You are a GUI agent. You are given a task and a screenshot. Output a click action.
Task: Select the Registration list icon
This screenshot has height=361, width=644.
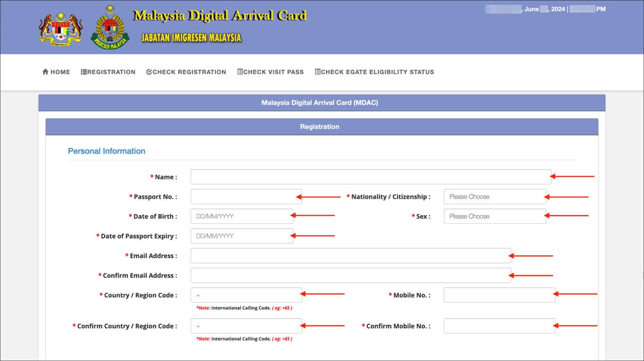click(x=83, y=72)
